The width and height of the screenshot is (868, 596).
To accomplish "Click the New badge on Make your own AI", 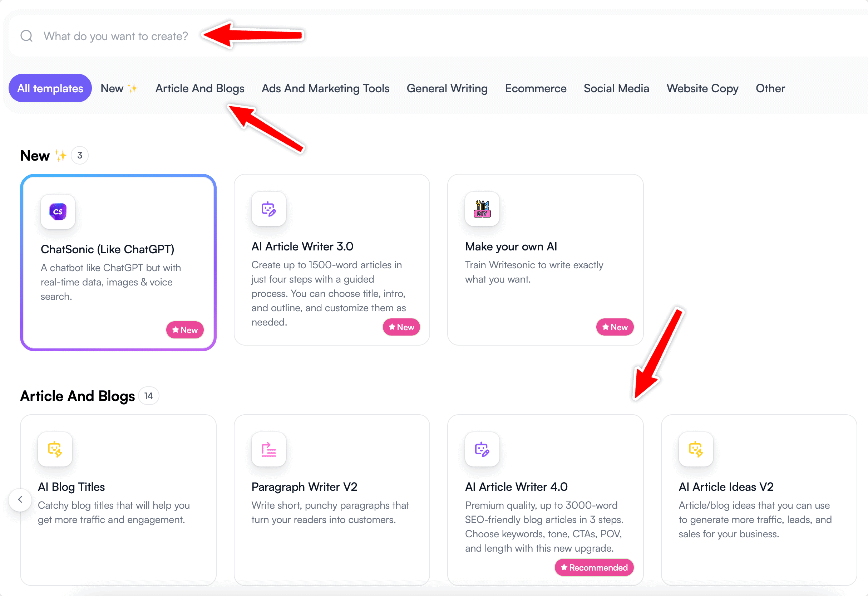I will pos(615,327).
